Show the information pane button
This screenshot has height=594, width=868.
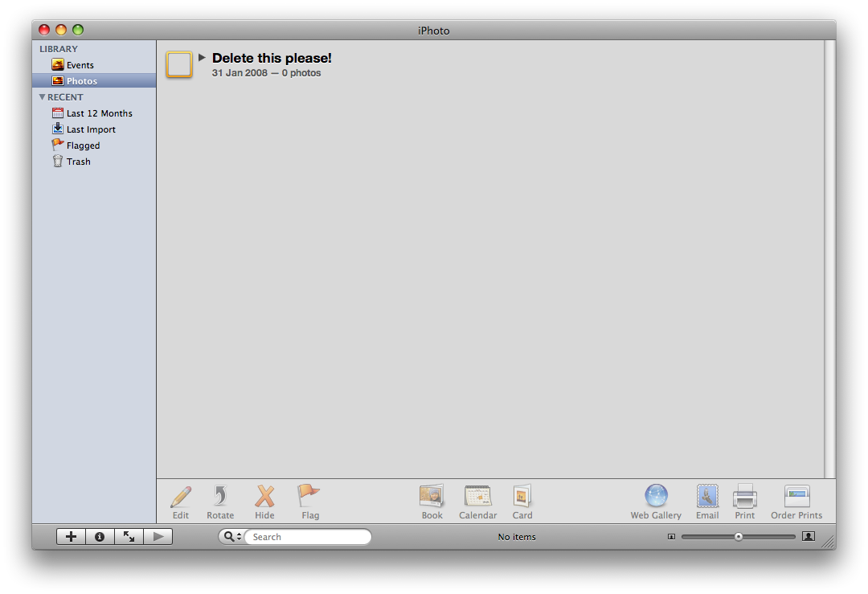(100, 536)
